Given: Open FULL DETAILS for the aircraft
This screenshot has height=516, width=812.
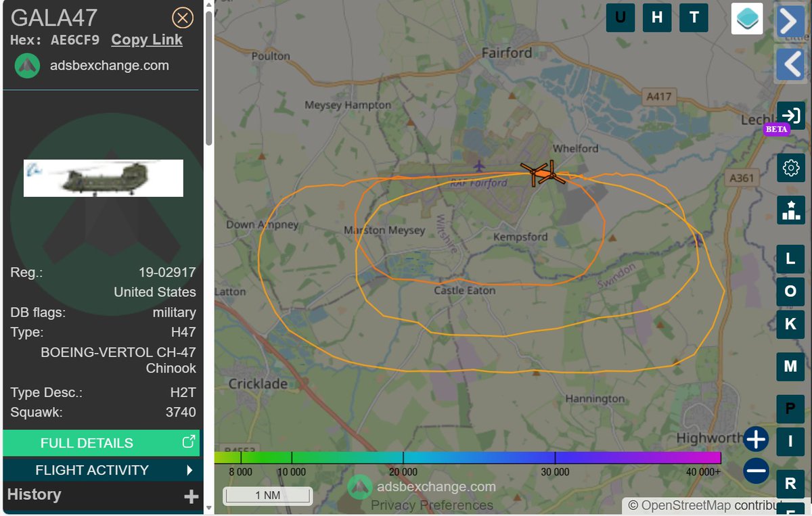Looking at the screenshot, I should point(101,443).
